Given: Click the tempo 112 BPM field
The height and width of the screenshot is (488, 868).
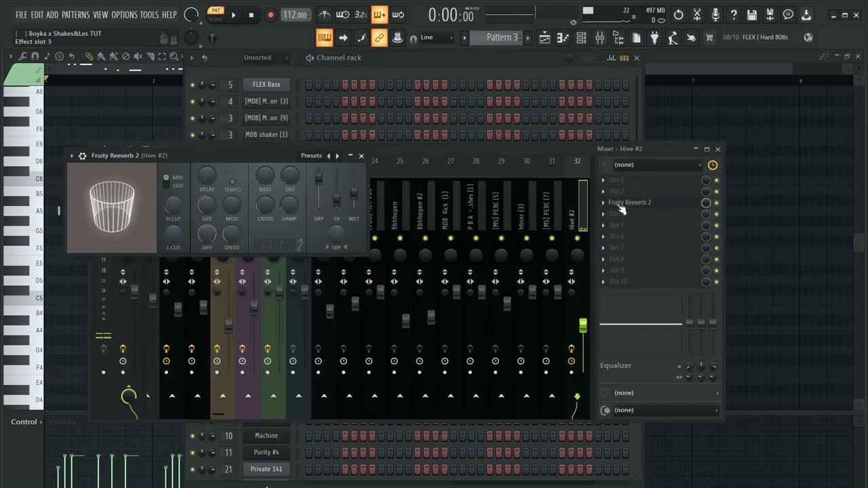Looking at the screenshot, I should pyautogui.click(x=295, y=15).
